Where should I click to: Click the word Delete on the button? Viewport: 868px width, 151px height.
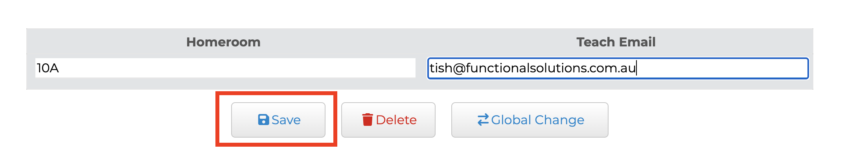[396, 120]
